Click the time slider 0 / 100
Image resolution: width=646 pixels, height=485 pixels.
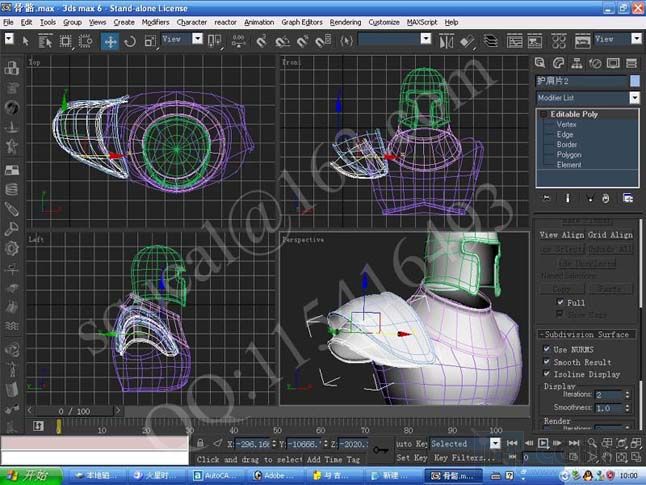74,411
